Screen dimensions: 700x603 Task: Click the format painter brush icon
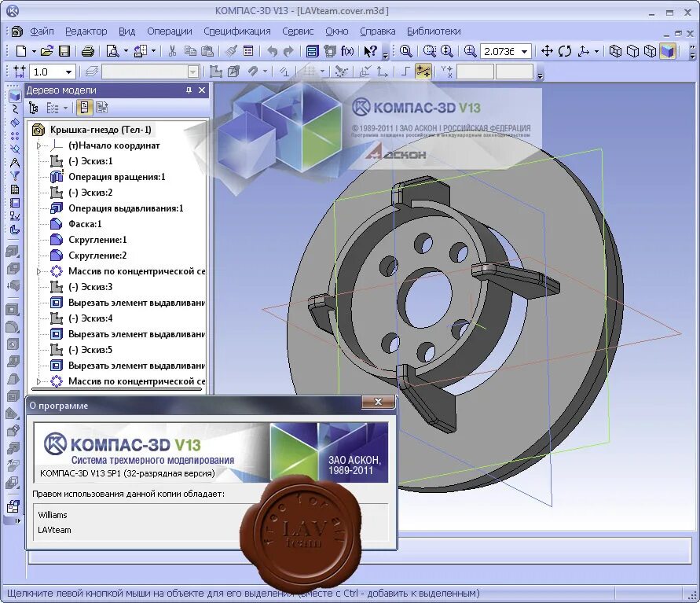coord(231,51)
